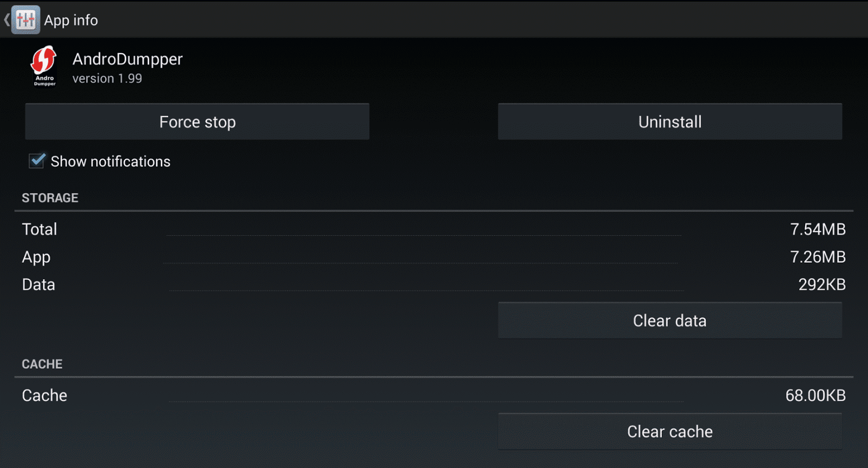The width and height of the screenshot is (868, 468).
Task: Select the CACHE section header
Action: coord(42,364)
